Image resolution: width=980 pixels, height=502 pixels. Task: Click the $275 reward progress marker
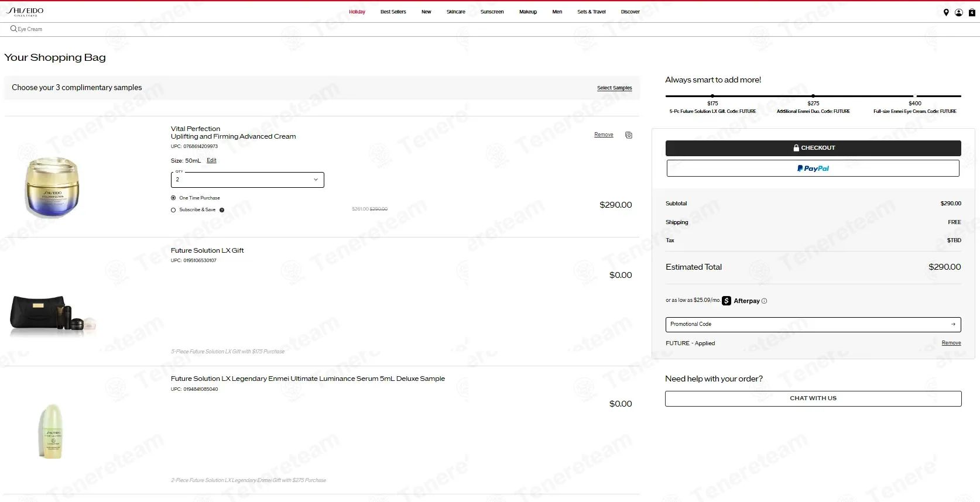pyautogui.click(x=813, y=96)
